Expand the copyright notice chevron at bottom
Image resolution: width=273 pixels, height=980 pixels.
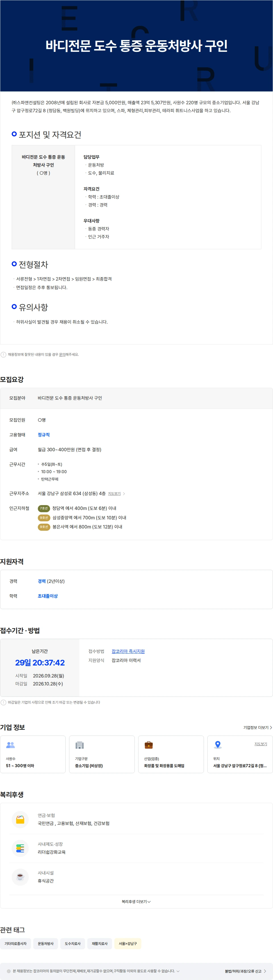[x=178, y=971]
